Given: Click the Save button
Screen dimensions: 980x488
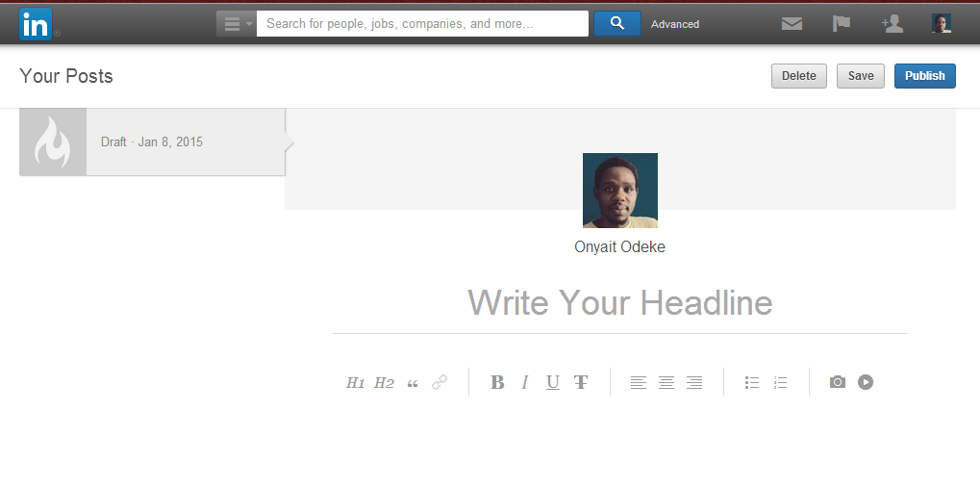Looking at the screenshot, I should (861, 76).
